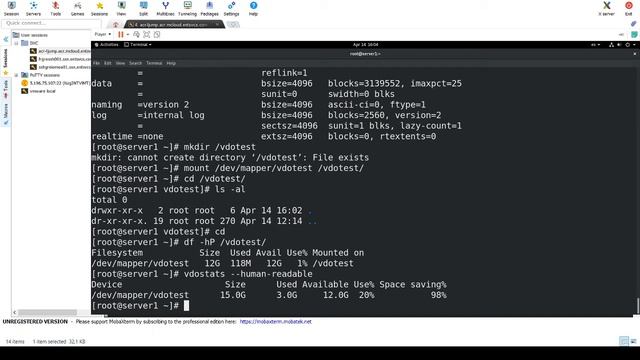640x360 pixels.
Task: Open the terminal File menu
Action: point(96,63)
